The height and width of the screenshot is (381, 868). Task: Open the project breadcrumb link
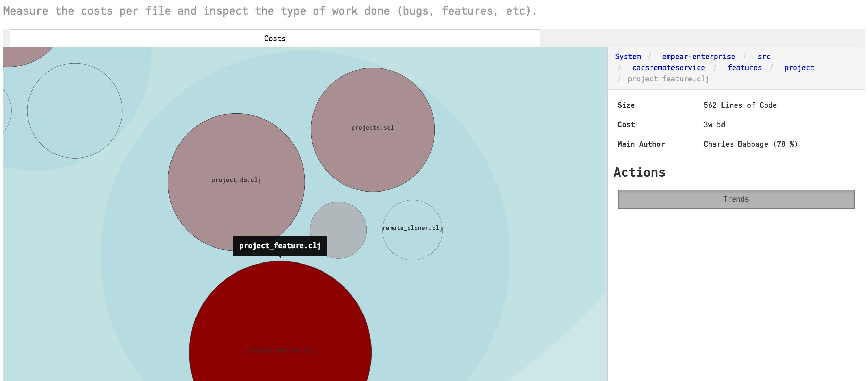(x=799, y=67)
